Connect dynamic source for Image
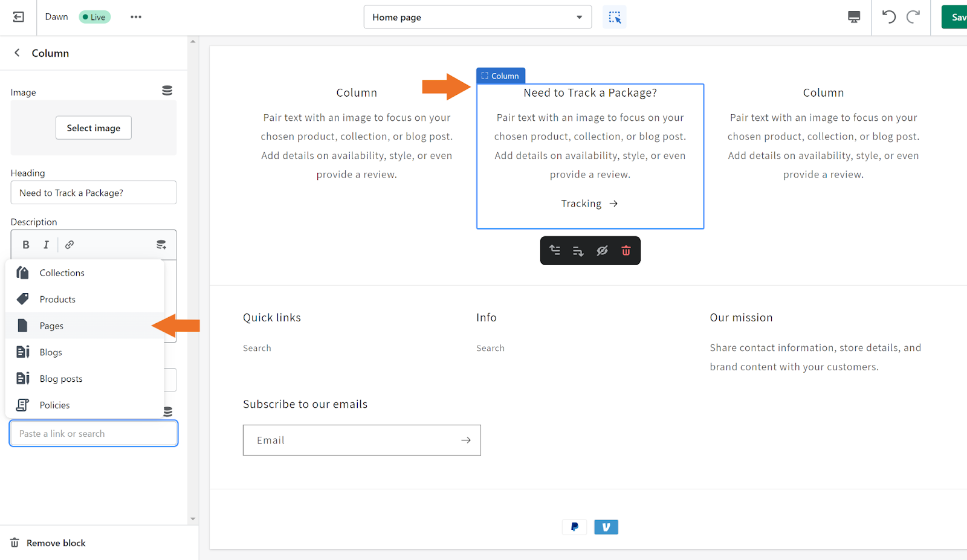967x560 pixels. [x=167, y=91]
